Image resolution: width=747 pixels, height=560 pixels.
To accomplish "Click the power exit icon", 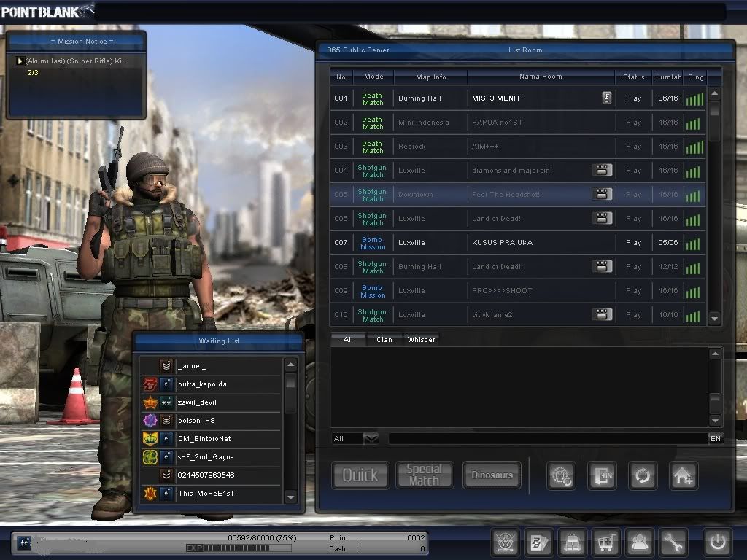I will 718,542.
